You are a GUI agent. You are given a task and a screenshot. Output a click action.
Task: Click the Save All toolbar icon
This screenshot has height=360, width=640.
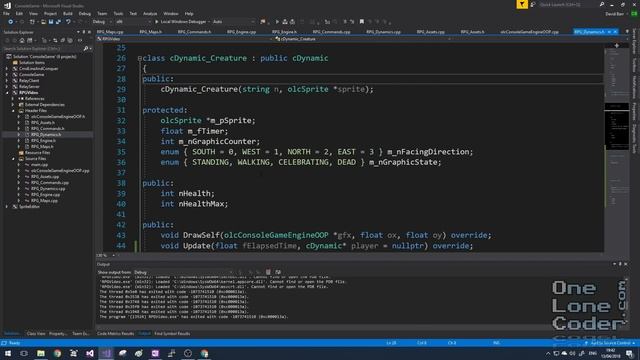(x=58, y=22)
